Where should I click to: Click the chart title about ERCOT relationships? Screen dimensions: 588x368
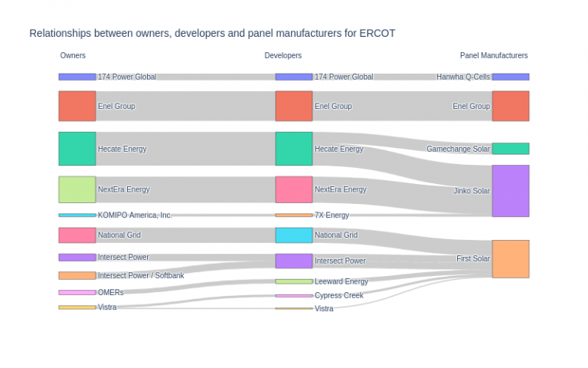[212, 34]
